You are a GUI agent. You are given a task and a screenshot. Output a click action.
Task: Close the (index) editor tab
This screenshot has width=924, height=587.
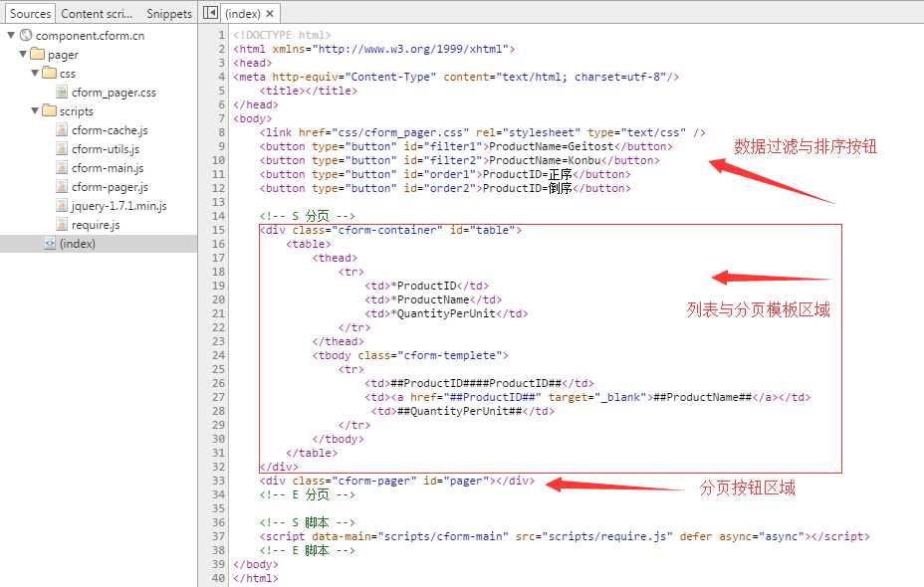(x=270, y=13)
